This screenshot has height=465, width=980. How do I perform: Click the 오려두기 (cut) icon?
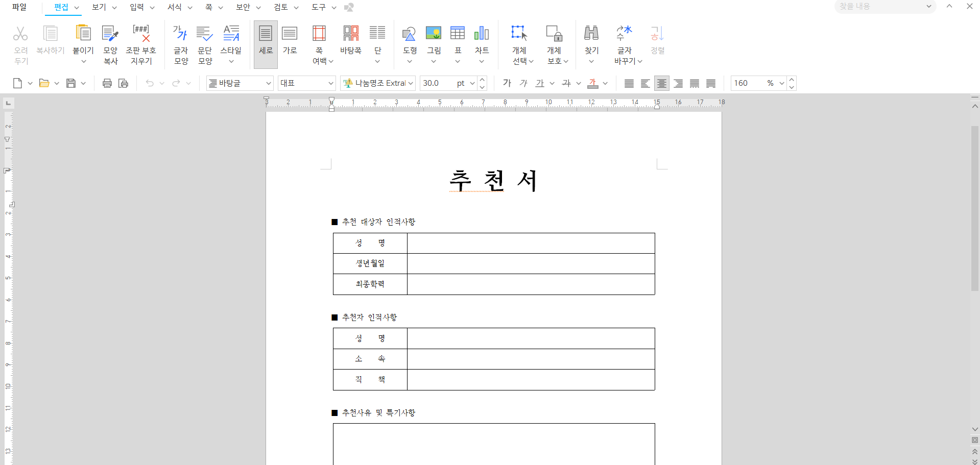[20, 34]
